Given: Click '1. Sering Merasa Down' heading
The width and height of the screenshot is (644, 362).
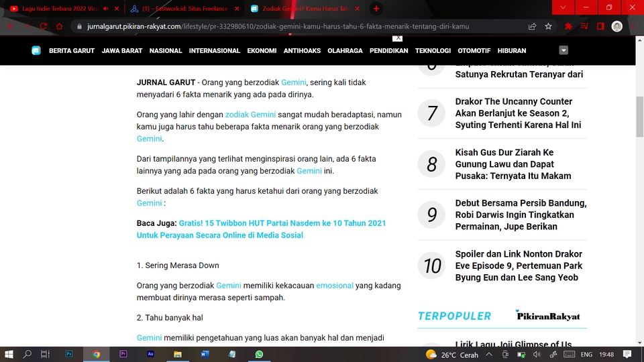Looking at the screenshot, I should pyautogui.click(x=178, y=265).
